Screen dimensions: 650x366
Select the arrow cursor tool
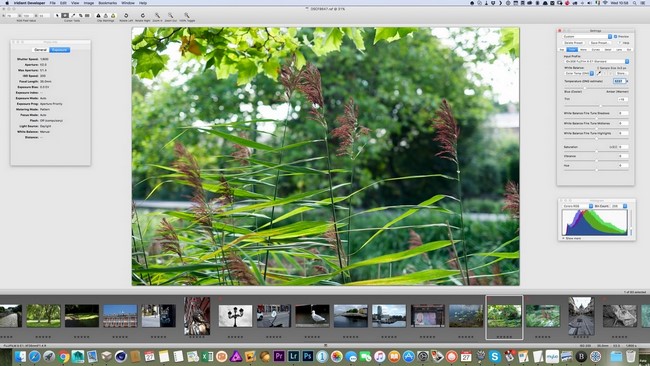[57, 15]
